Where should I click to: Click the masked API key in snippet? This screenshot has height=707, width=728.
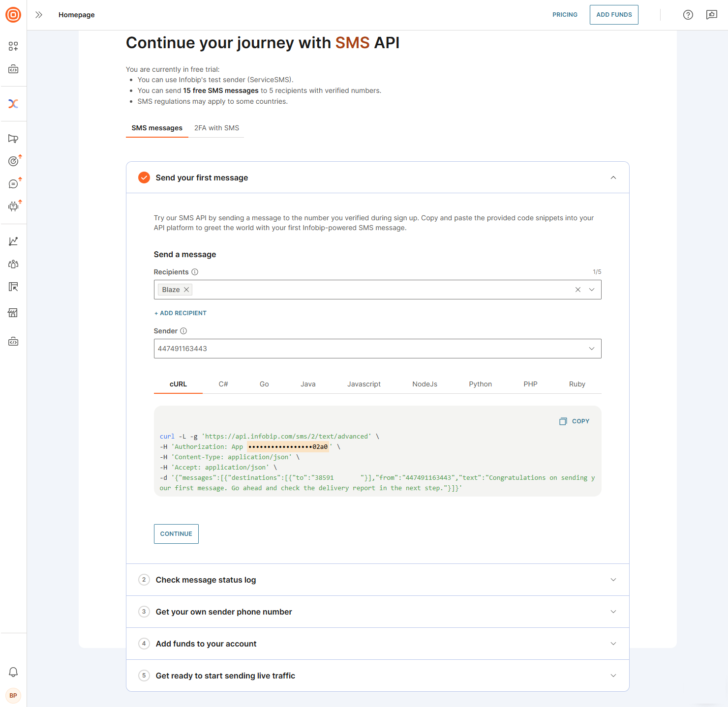click(288, 447)
